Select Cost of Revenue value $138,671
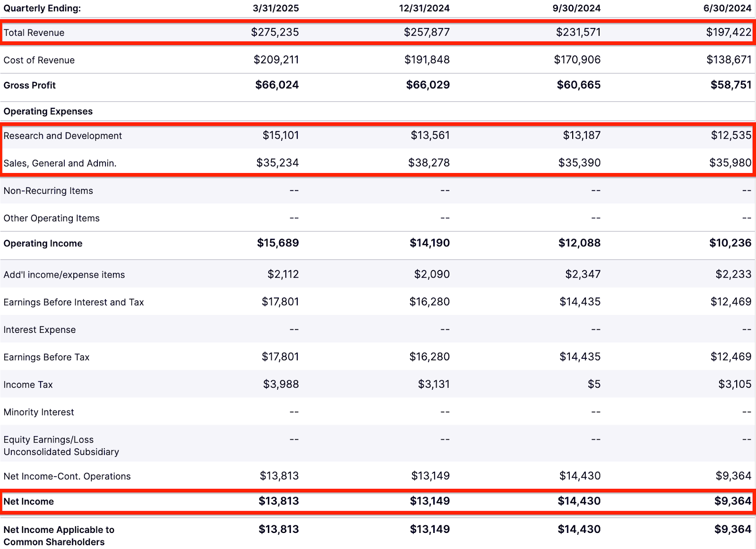 click(x=729, y=60)
